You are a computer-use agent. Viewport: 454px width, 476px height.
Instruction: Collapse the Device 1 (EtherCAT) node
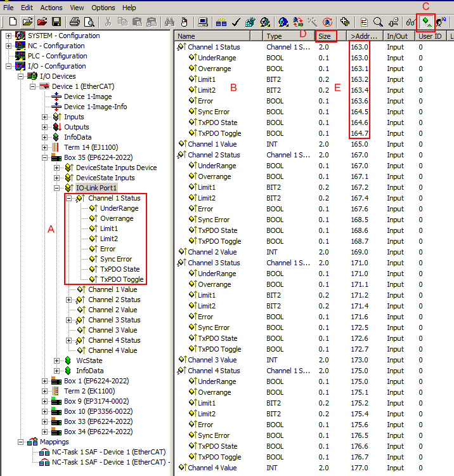tap(32, 86)
